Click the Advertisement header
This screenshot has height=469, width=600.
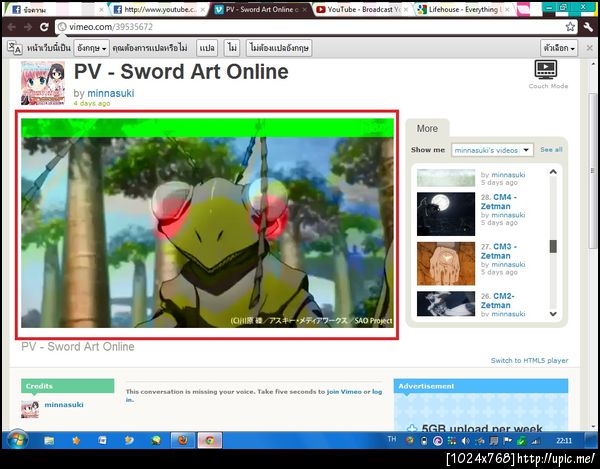click(481, 386)
